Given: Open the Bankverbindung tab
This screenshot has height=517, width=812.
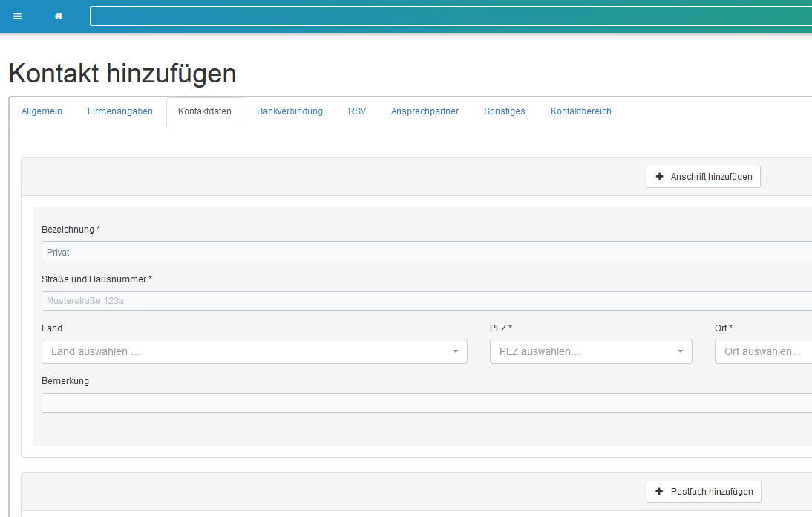Looking at the screenshot, I should click(289, 111).
